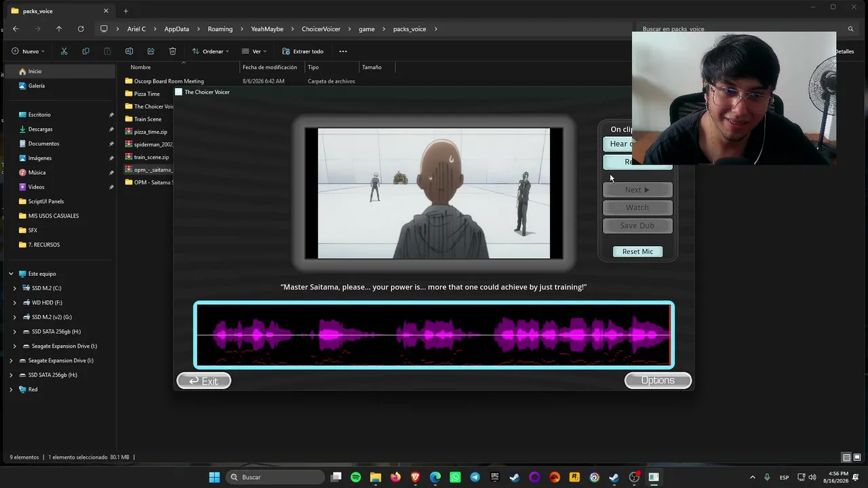868x488 pixels.
Task: Click the Back arrow in File Explorer
Action: [16, 29]
